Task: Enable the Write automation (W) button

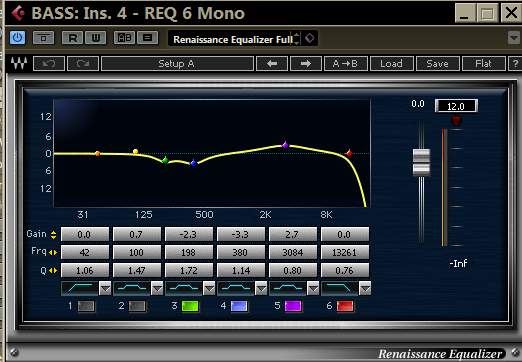Action: (96, 38)
